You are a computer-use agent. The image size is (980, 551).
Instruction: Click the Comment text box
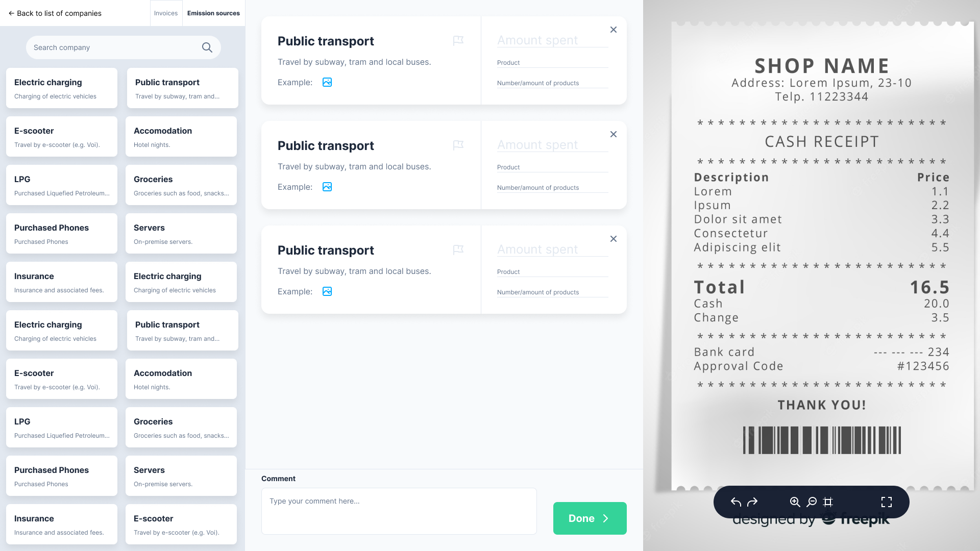tap(399, 511)
